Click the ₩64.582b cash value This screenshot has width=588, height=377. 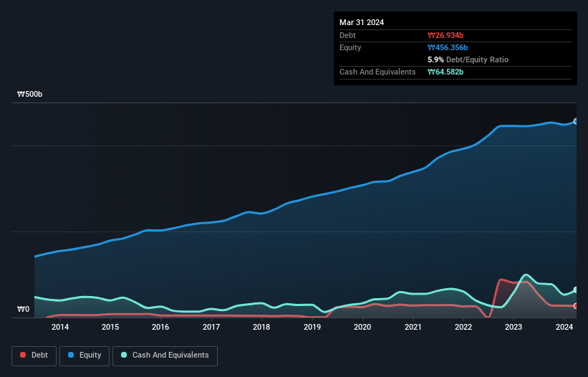[x=445, y=72]
